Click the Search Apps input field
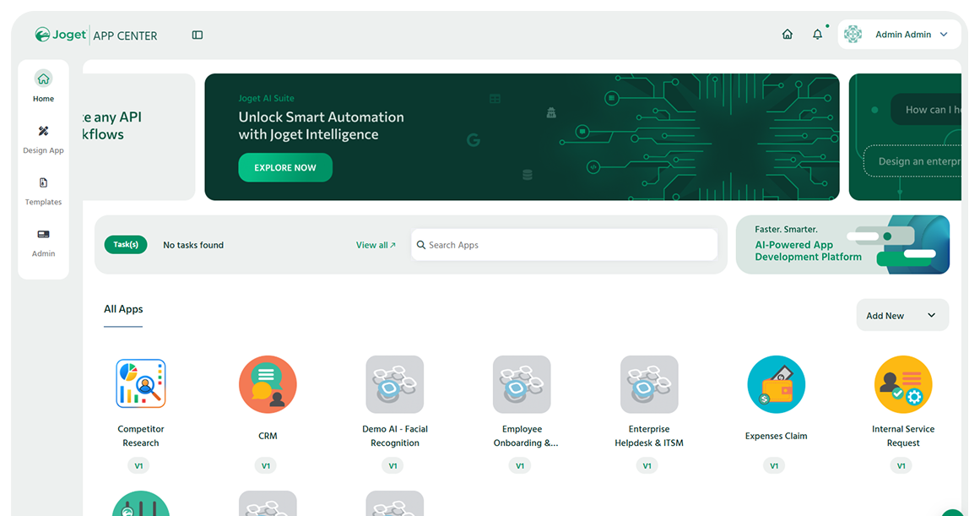980x516 pixels. pyautogui.click(x=566, y=245)
